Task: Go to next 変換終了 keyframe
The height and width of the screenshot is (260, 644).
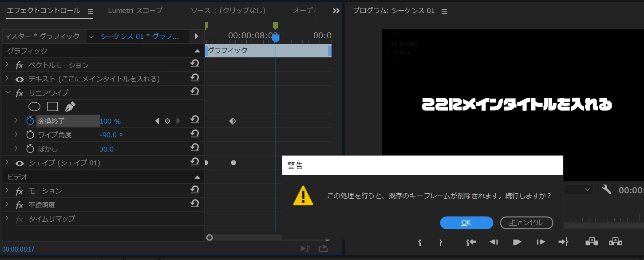Action: point(178,121)
